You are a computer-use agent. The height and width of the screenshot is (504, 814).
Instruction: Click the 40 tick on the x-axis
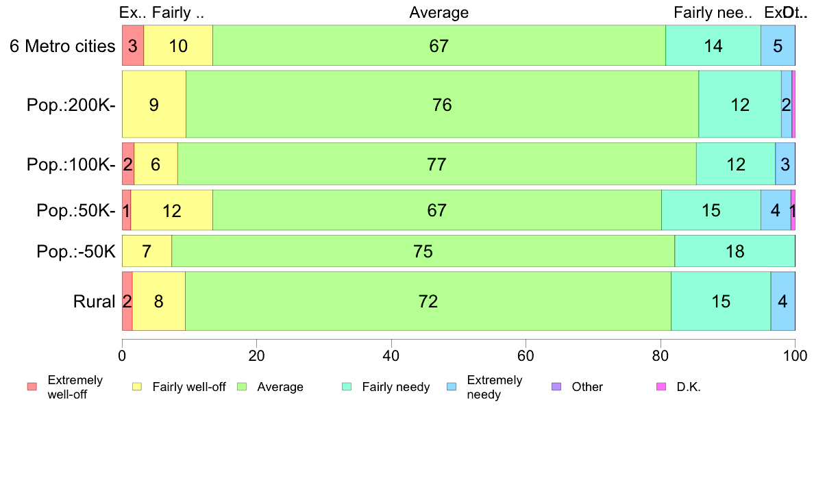(391, 355)
